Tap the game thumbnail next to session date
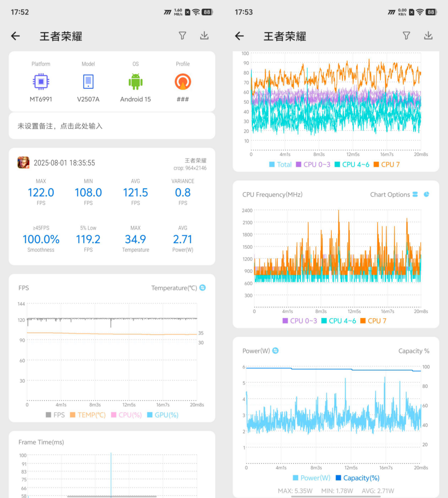448x498 pixels. (23, 163)
